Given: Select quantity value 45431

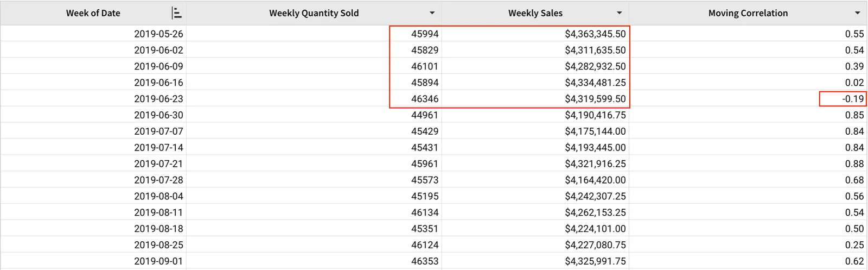Looking at the screenshot, I should pyautogui.click(x=425, y=148).
